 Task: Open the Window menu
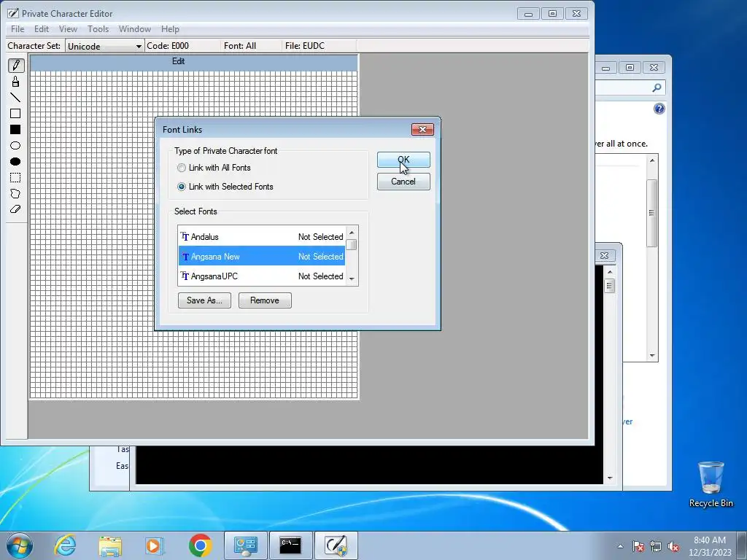coord(135,29)
